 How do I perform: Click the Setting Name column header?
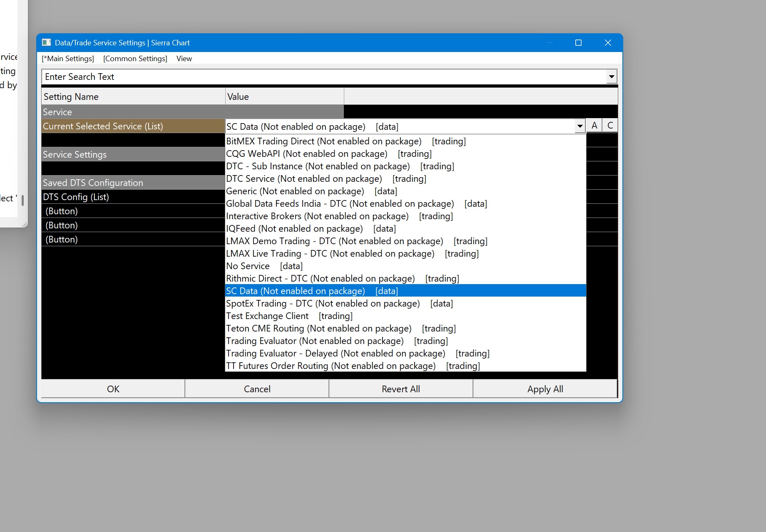[x=133, y=97]
